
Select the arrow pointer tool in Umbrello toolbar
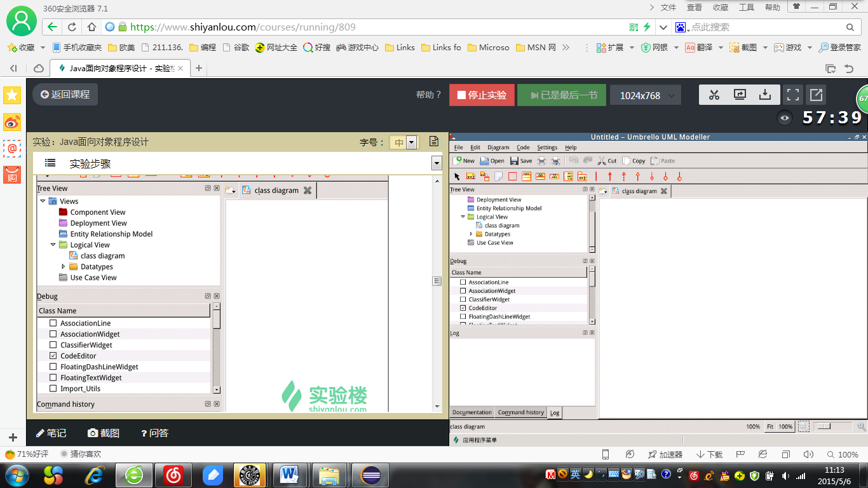coord(456,176)
